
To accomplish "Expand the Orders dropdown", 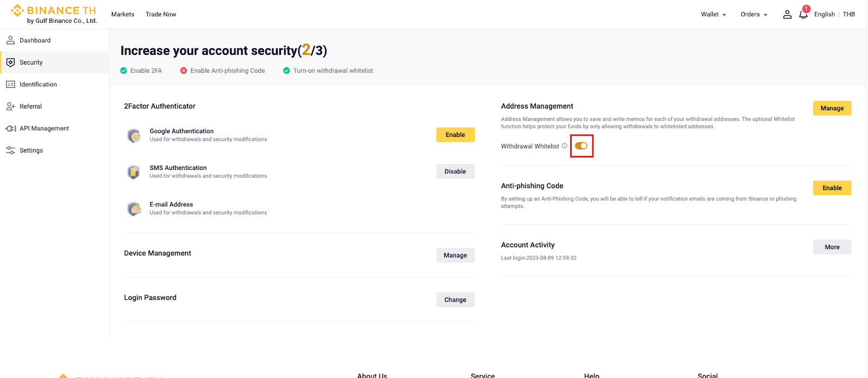I will (x=754, y=15).
